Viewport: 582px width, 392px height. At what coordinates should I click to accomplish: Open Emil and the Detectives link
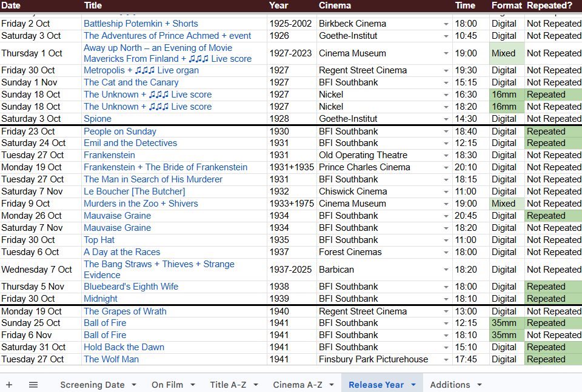130,143
